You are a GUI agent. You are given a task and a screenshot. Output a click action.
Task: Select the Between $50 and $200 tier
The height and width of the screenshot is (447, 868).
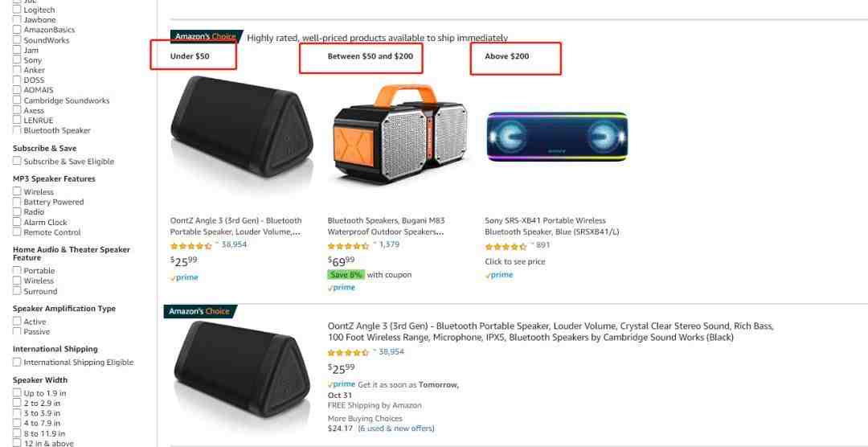[x=371, y=56]
